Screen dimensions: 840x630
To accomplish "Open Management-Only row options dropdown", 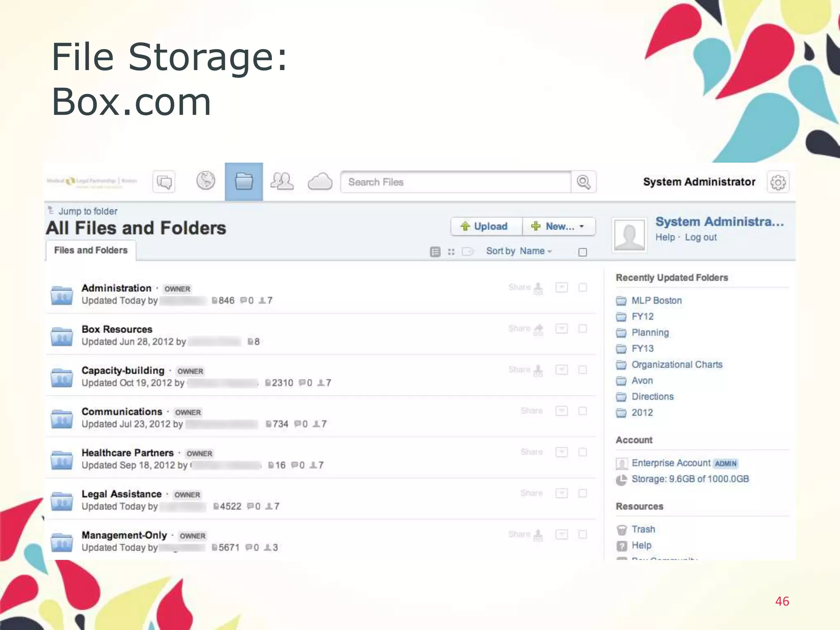I will pos(562,534).
